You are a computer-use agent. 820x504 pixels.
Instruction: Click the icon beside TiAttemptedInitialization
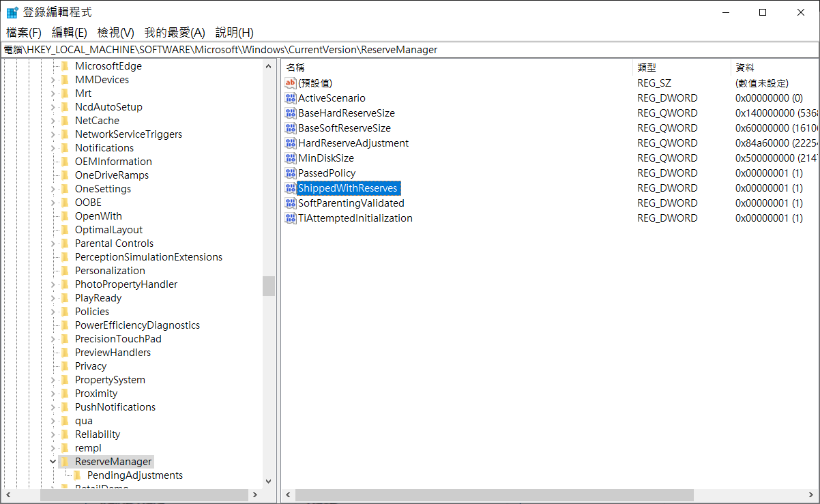tap(291, 218)
